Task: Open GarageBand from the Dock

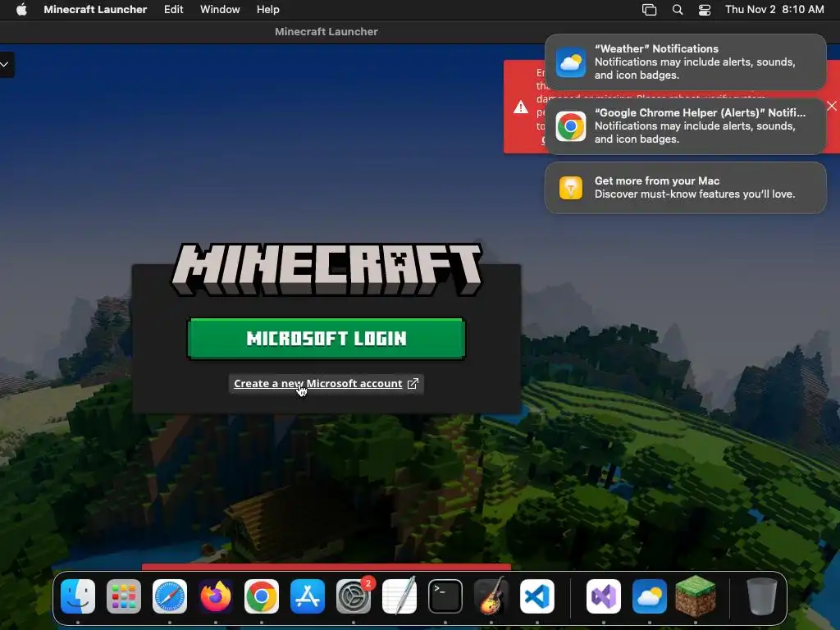Action: point(491,596)
